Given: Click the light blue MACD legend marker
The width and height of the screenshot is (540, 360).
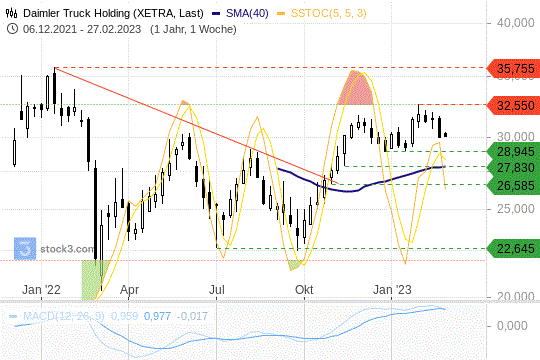Looking at the screenshot, I should 13,316.
